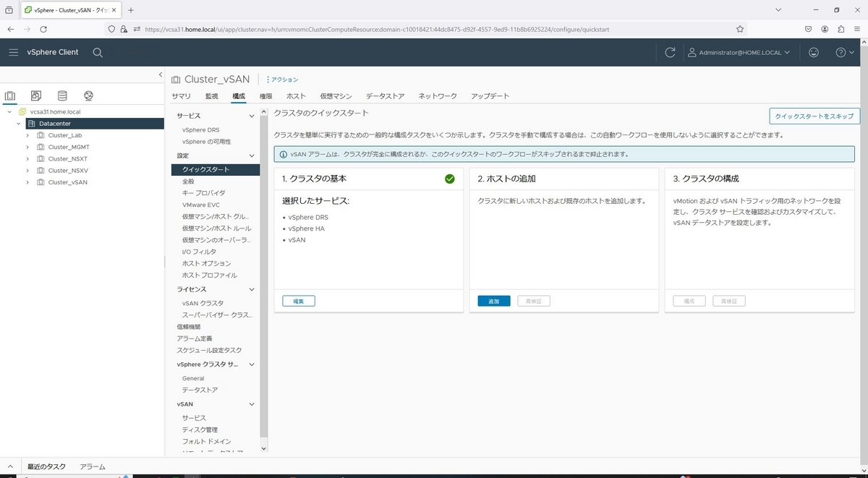This screenshot has height=478, width=868.
Task: Open the smiley feedback icon
Action: pyautogui.click(x=814, y=52)
